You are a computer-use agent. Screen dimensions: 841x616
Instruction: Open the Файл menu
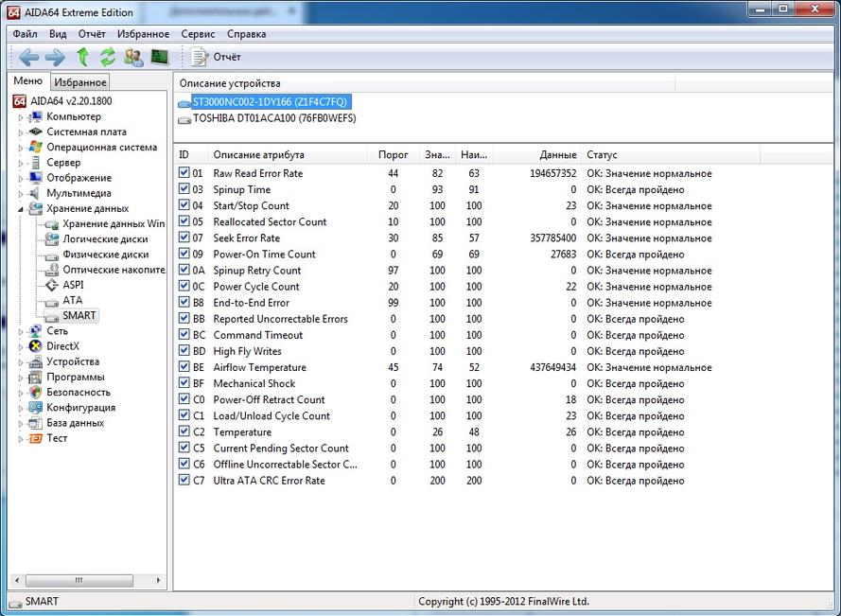(x=26, y=34)
